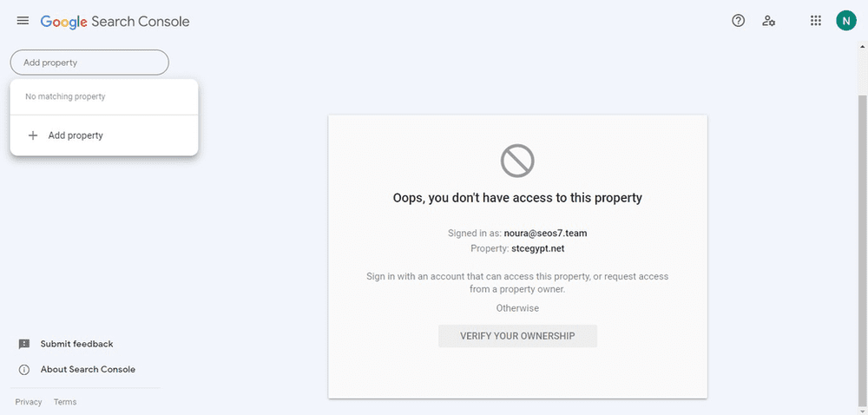Click the vertical scrollbar thumb
The width and height of the screenshot is (868, 415).
click(863, 249)
